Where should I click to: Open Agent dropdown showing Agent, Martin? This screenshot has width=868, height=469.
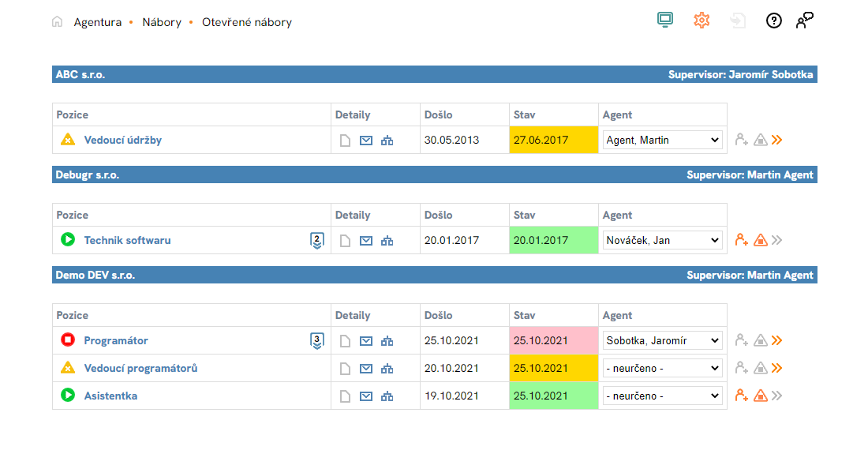click(x=662, y=140)
